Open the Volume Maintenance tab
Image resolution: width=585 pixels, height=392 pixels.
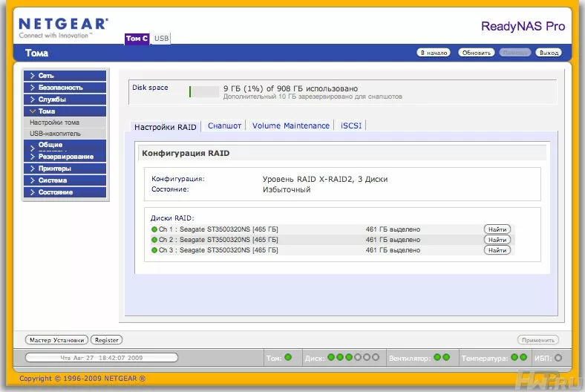click(290, 125)
